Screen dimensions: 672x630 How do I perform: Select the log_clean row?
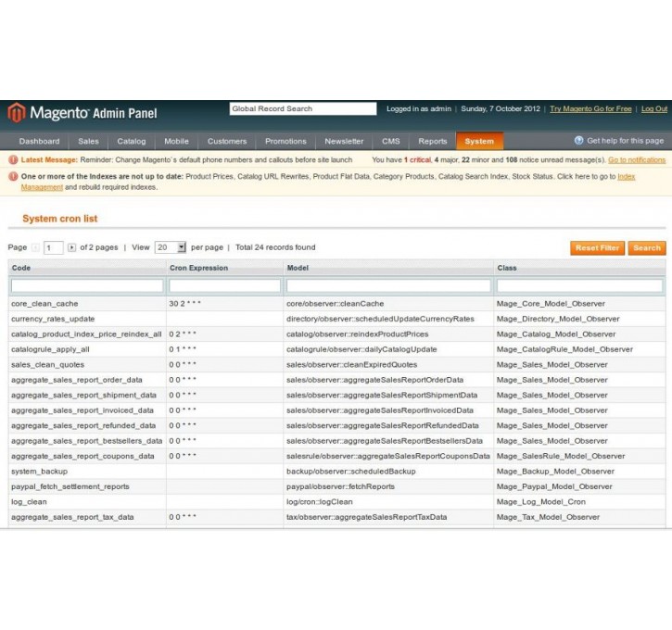coord(336,502)
